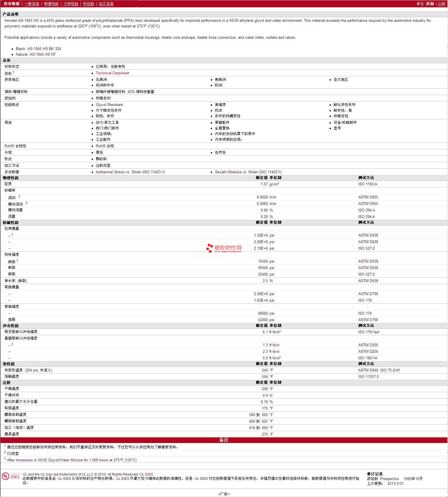
Task: Select 英制 units
Action: point(430,4)
